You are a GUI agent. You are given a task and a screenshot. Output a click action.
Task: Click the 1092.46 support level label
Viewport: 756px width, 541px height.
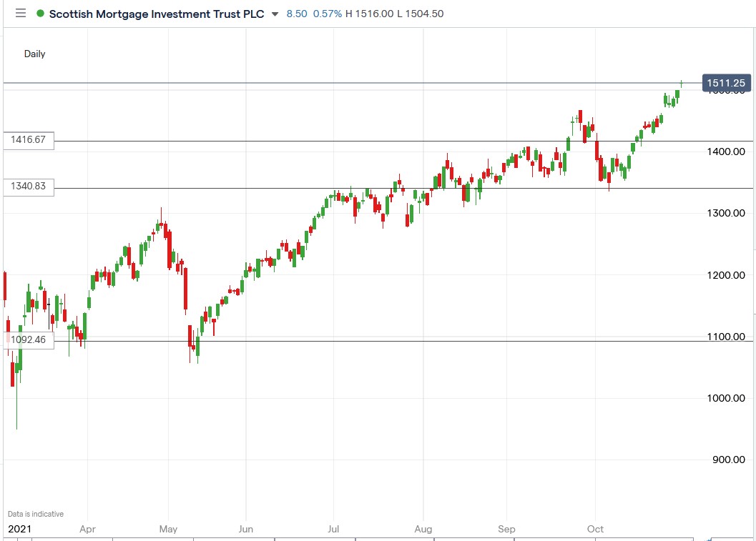tap(29, 339)
